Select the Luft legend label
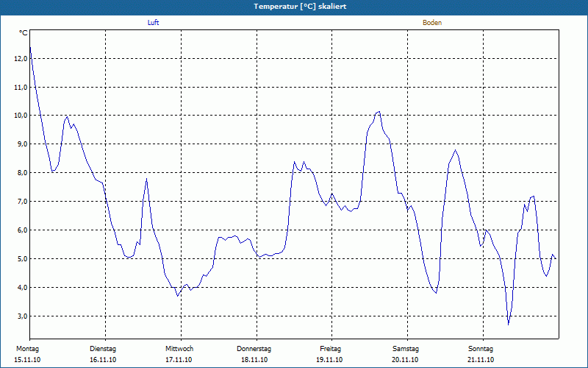This screenshot has width=588, height=368. (153, 23)
